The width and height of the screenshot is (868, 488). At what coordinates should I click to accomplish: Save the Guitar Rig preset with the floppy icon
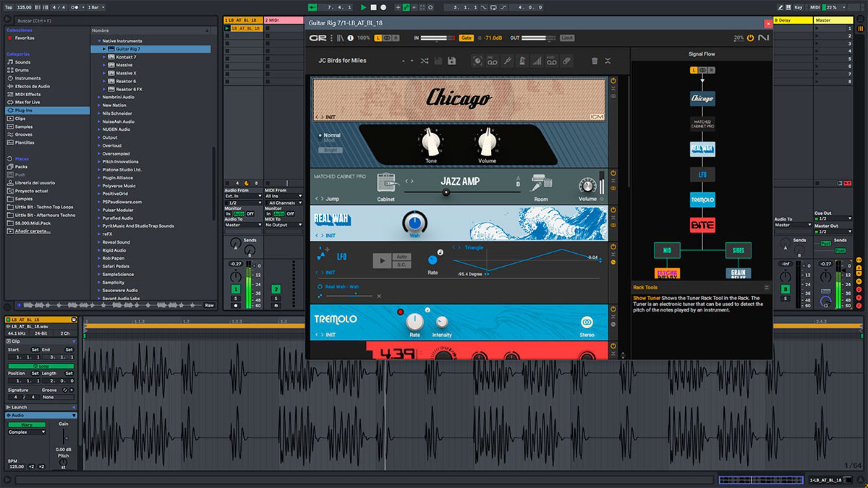[452, 61]
